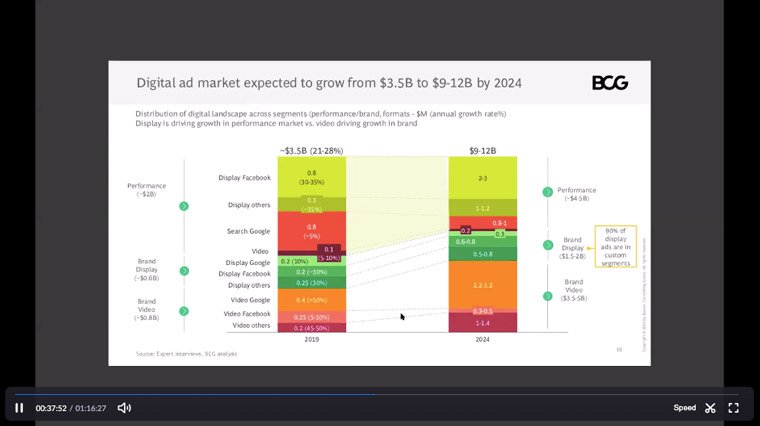The image size is (760, 426).
Task: Click the 'Display Google' row label
Action: (x=248, y=263)
